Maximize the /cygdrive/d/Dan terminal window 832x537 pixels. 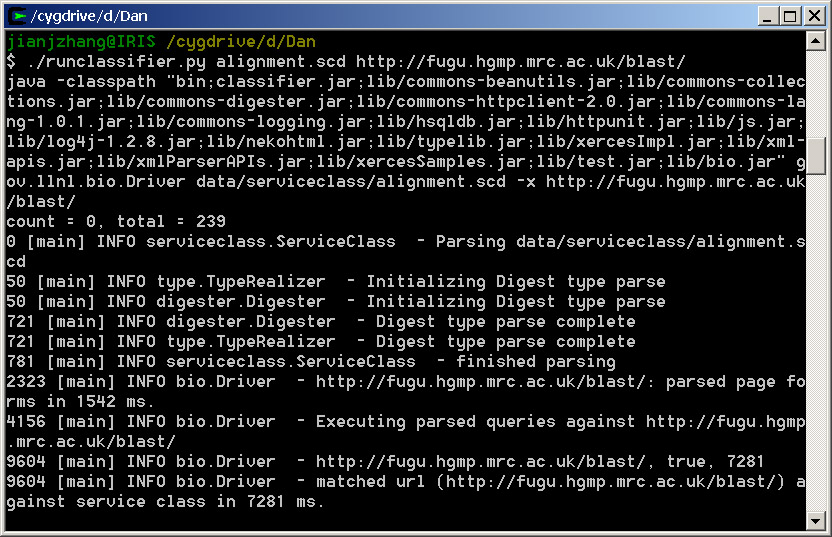click(790, 16)
